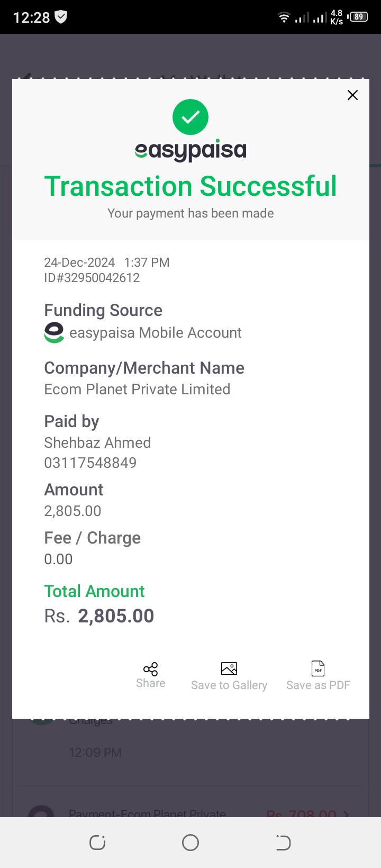Image resolution: width=381 pixels, height=868 pixels.
Task: Tap the Save to Gallery picture icon
Action: click(229, 668)
